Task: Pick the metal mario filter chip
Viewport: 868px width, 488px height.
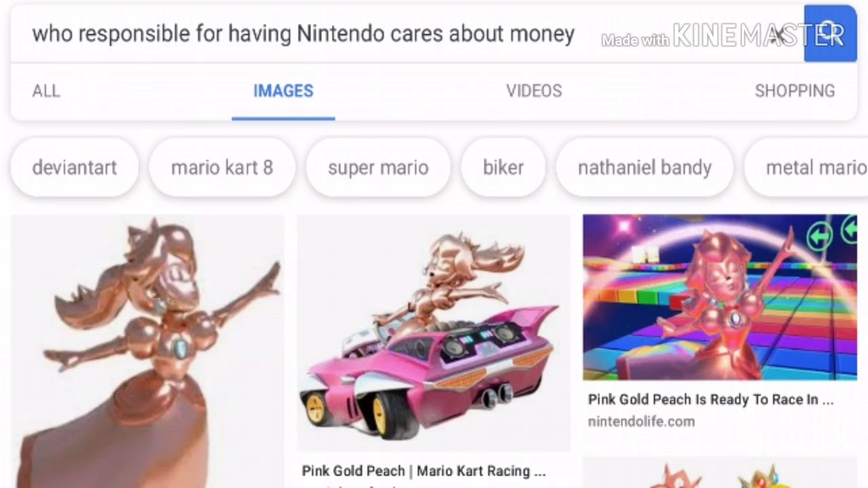Action: (807, 167)
